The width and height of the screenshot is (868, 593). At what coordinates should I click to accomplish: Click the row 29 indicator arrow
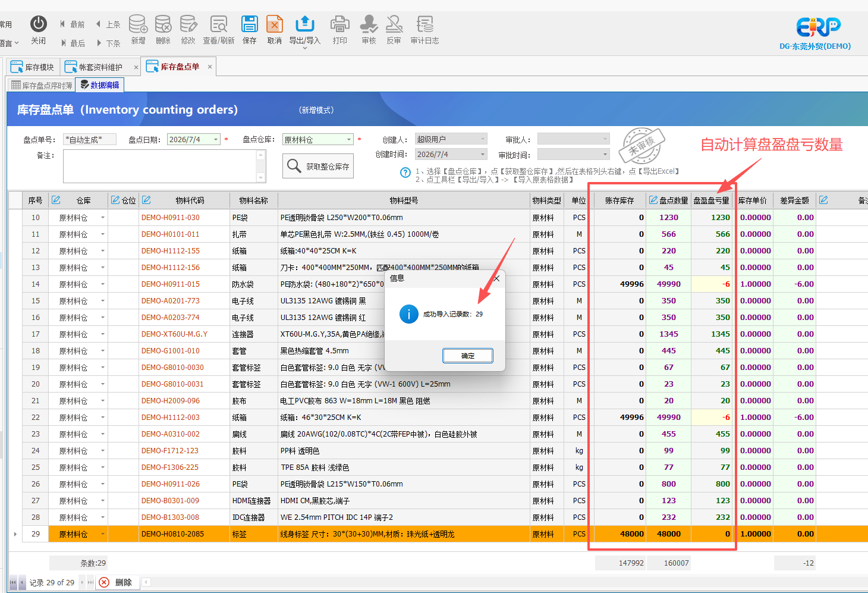(x=15, y=534)
